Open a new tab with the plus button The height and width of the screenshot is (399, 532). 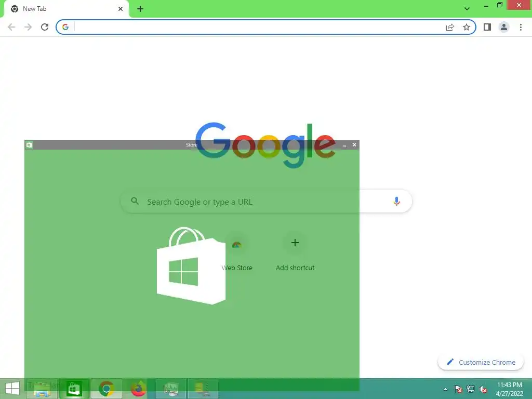point(140,9)
